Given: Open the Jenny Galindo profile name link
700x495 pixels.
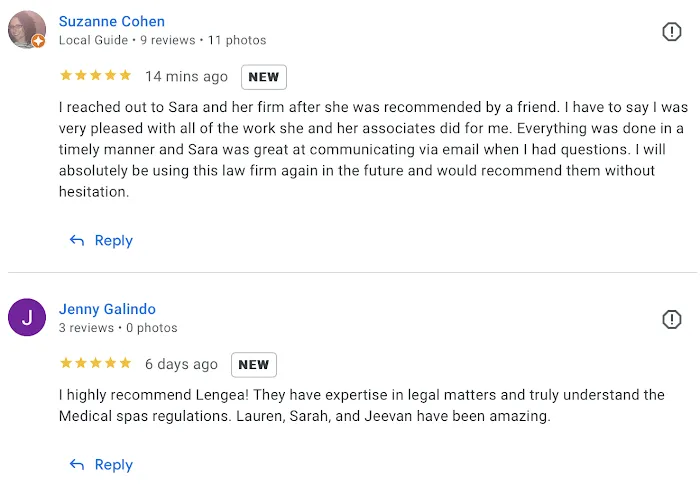Looking at the screenshot, I should tap(107, 309).
